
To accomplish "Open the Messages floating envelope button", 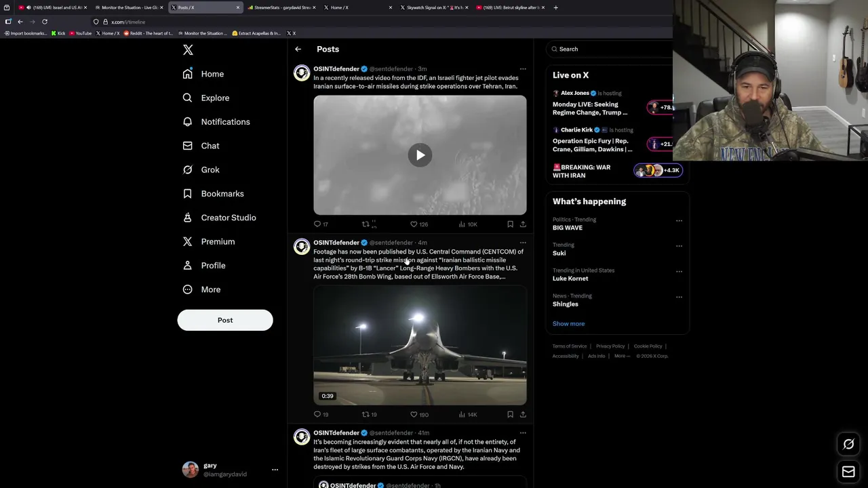I will click(848, 472).
